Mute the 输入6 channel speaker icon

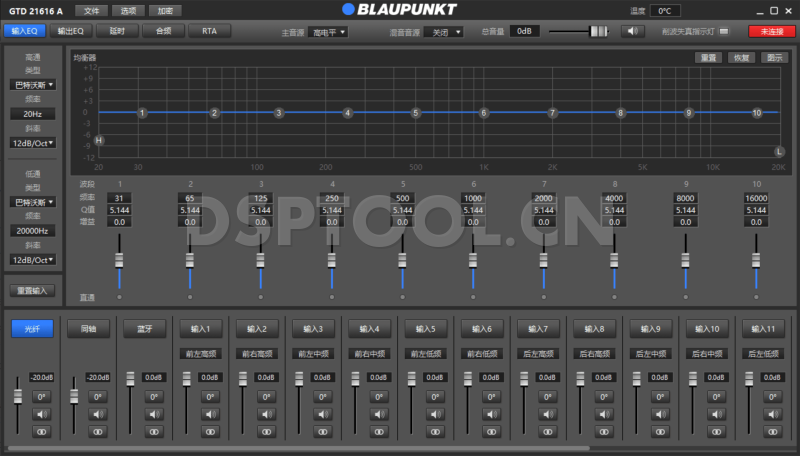[x=491, y=414]
